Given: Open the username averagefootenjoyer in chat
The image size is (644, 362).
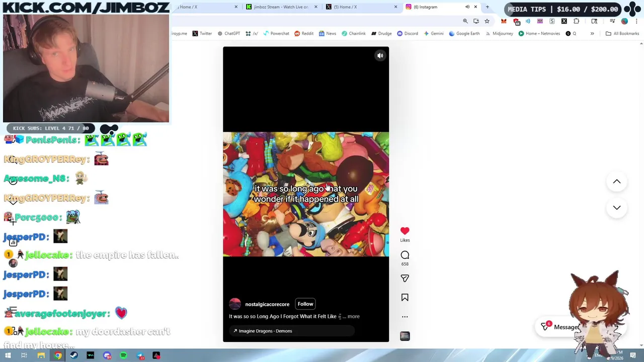Looking at the screenshot, I should (x=62, y=314).
